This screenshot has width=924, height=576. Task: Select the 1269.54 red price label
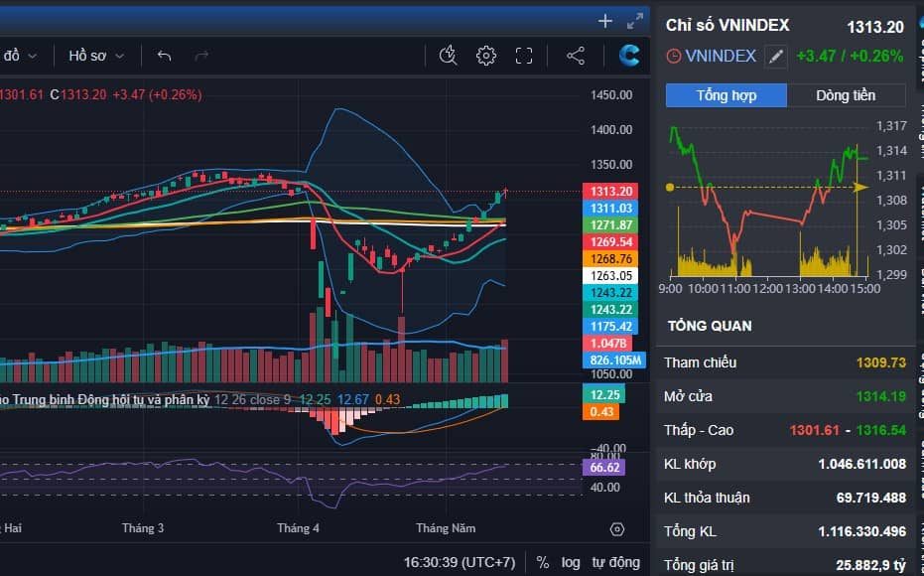point(610,241)
